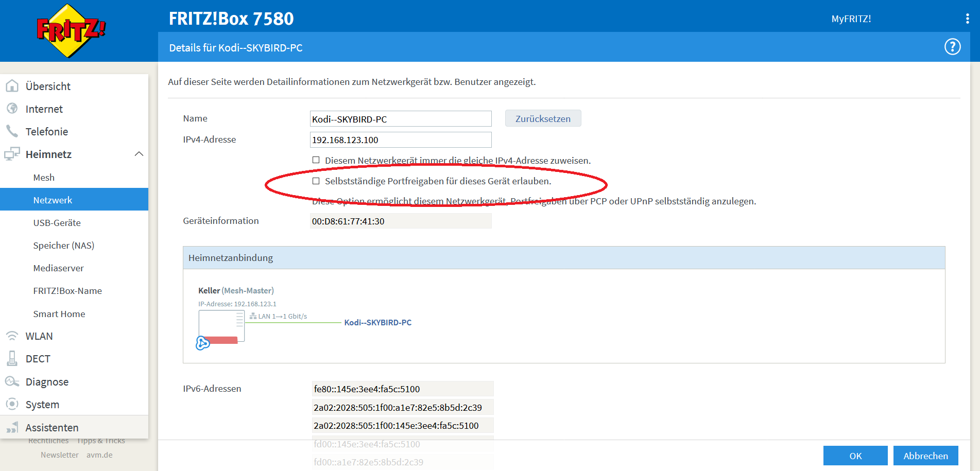980x471 pixels.
Task: Open the Kodi--SKYBIRD-PC device link
Action: pos(377,322)
